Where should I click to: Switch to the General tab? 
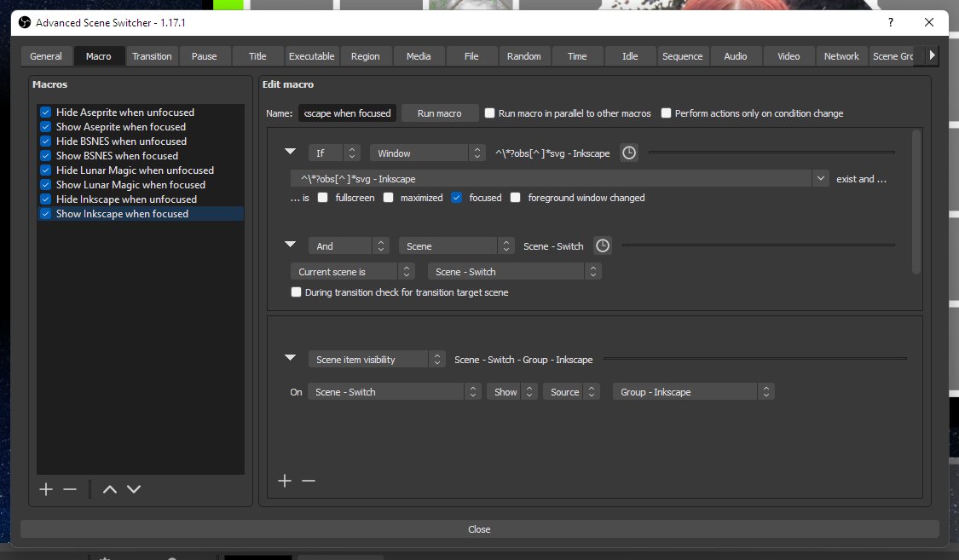tap(46, 56)
